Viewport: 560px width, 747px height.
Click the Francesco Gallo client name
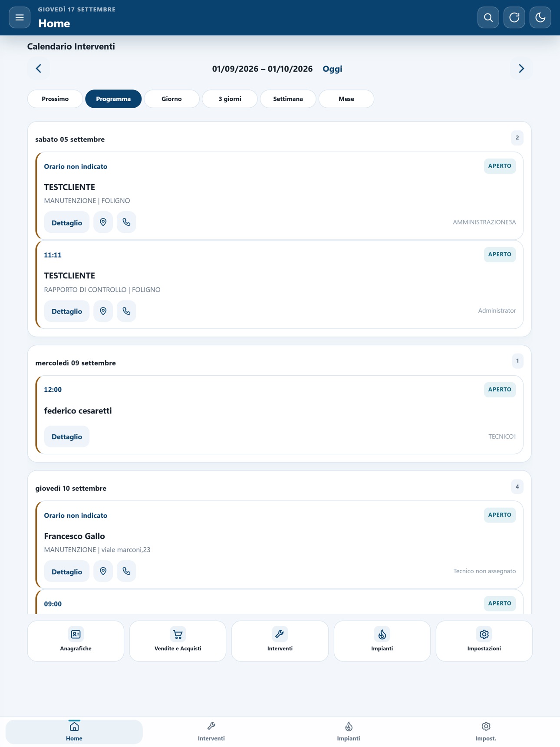pos(74,536)
